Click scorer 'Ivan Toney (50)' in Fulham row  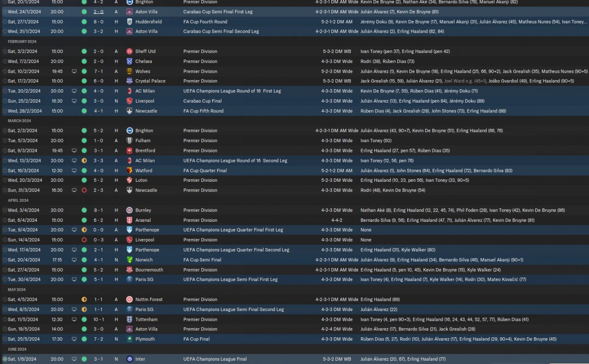376,141
